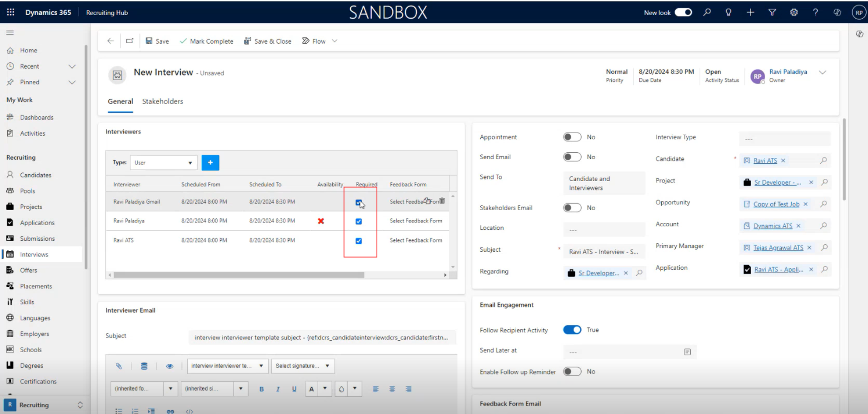Search the Candidate lookup field

pyautogui.click(x=823, y=160)
